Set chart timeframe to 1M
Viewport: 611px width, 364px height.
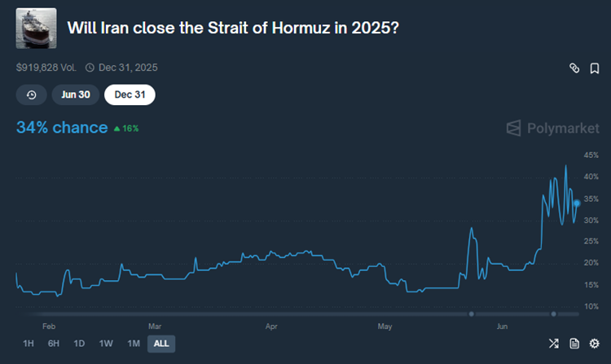tap(134, 344)
